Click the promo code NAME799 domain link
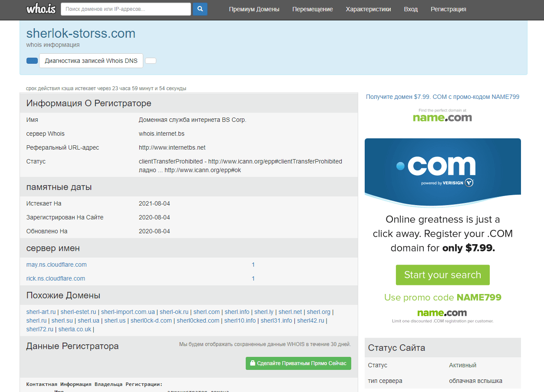The width and height of the screenshot is (544, 392). [x=442, y=97]
